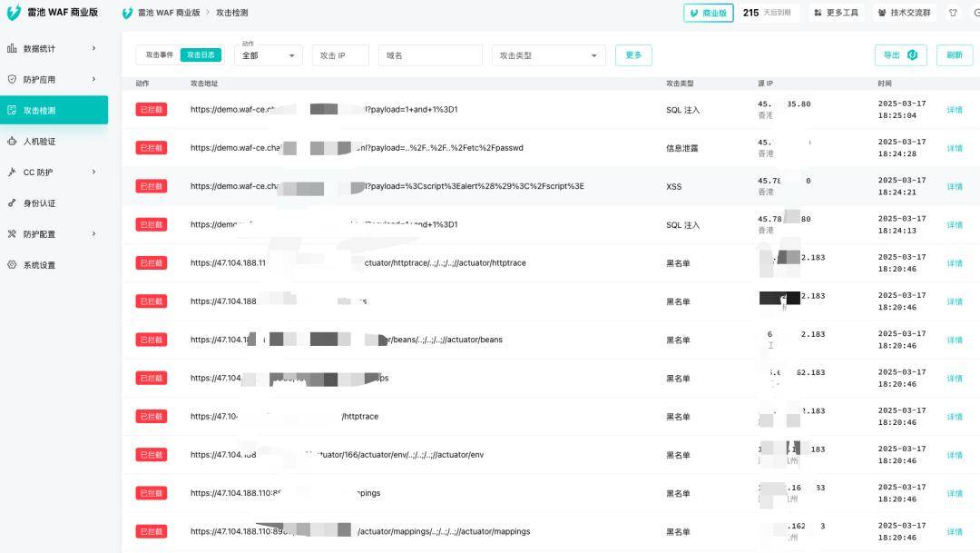980x553 pixels.
Task: Select the 攻击日志 tab
Action: coord(200,54)
